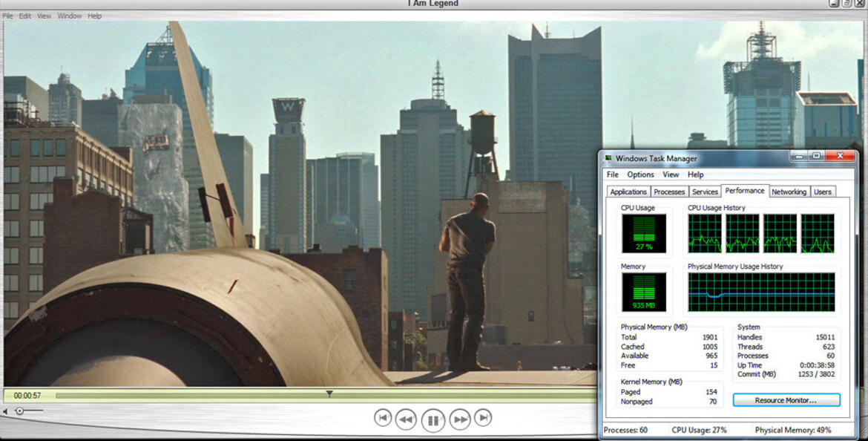The width and height of the screenshot is (868, 441).
Task: Open Task Manager's Help menu
Action: click(695, 174)
